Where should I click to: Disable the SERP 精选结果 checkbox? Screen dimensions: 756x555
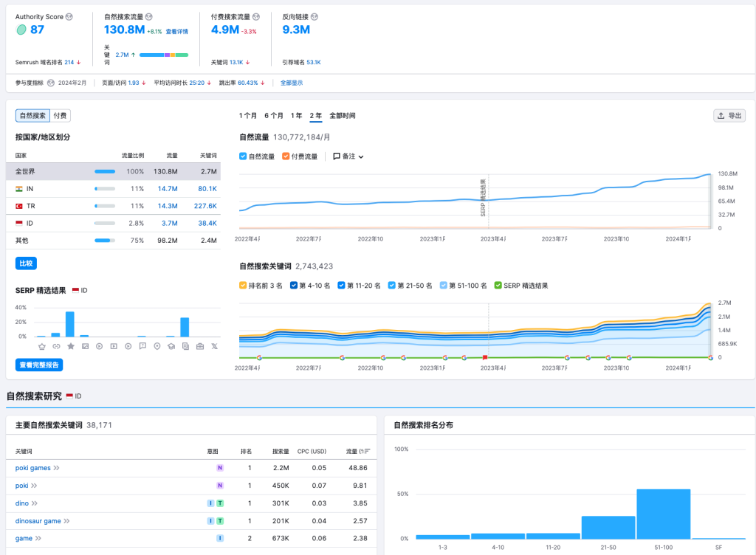498,285
